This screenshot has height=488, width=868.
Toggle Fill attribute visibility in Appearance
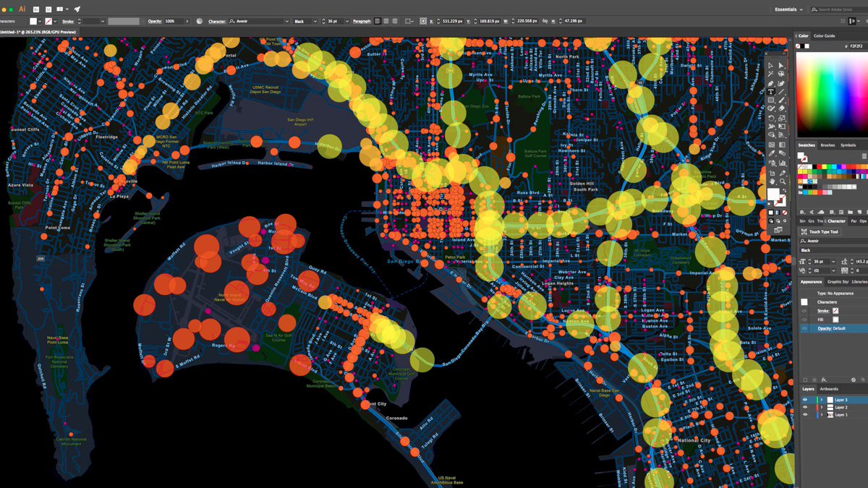[x=804, y=320]
